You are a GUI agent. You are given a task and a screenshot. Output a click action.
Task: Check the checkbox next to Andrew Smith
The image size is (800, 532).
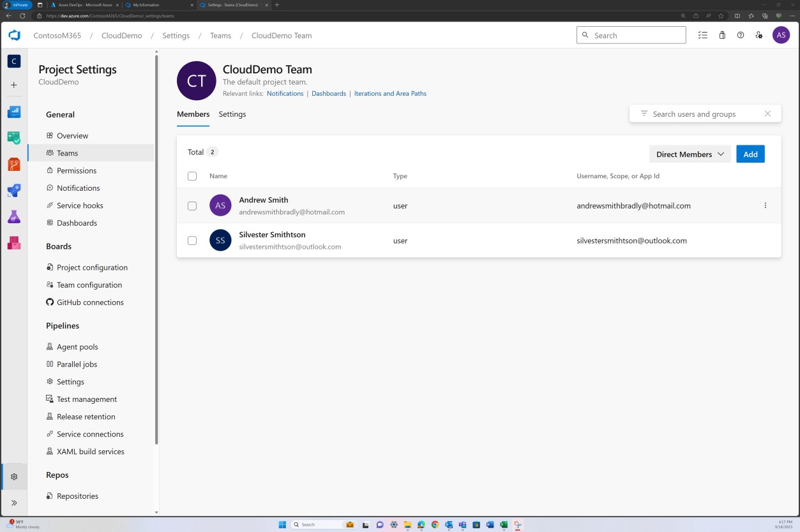pyautogui.click(x=192, y=205)
